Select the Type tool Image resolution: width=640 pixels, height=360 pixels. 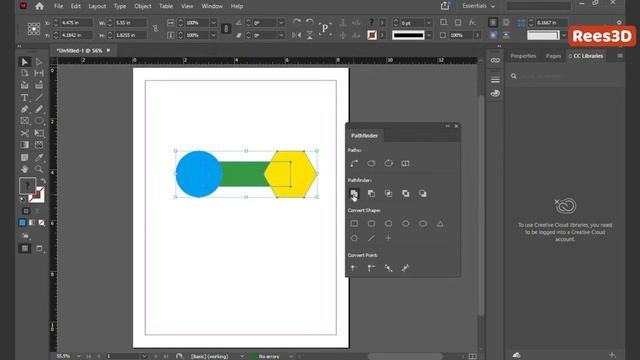pyautogui.click(x=25, y=98)
